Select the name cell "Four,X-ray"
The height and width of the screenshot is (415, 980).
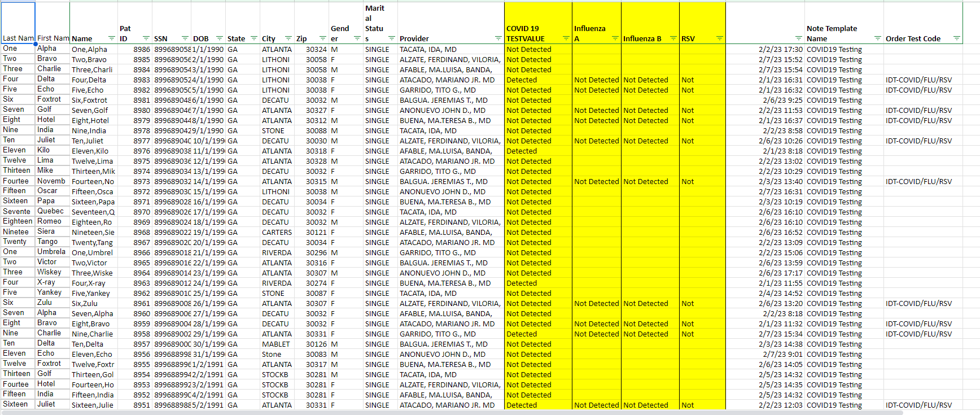(x=94, y=283)
